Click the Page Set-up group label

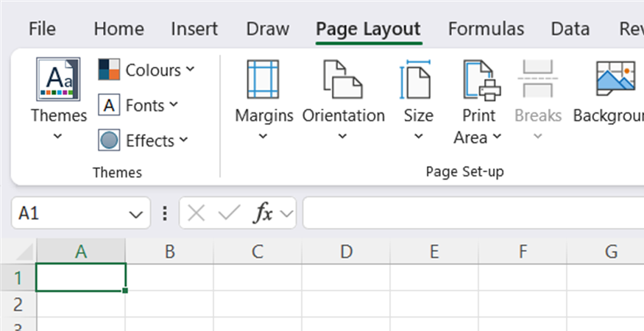464,171
